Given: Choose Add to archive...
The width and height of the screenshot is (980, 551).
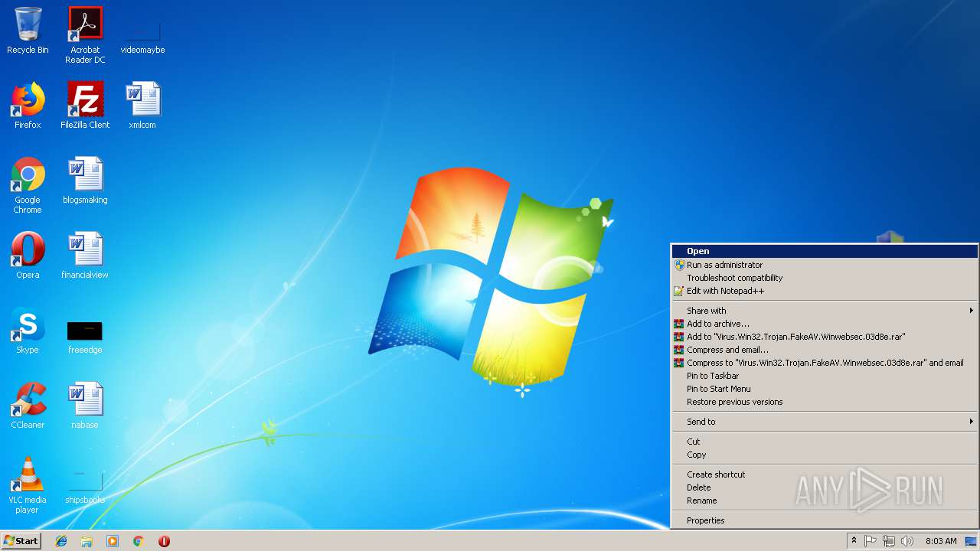Looking at the screenshot, I should point(825,324).
